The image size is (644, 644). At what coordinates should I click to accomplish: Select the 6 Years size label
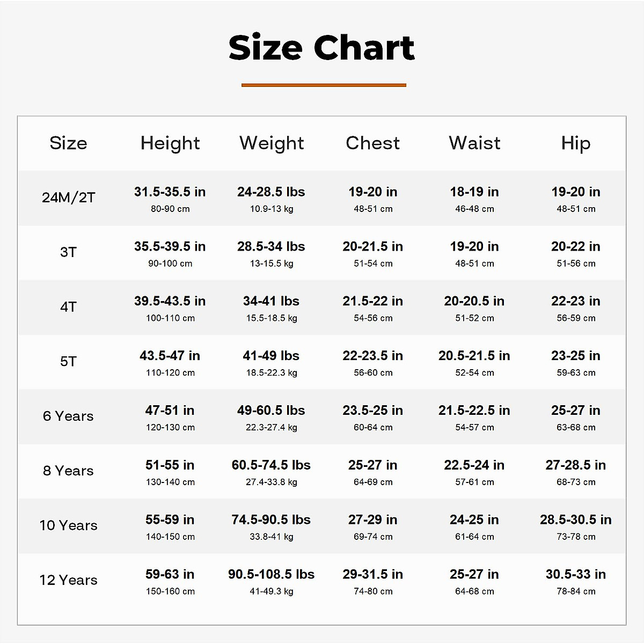click(x=68, y=416)
